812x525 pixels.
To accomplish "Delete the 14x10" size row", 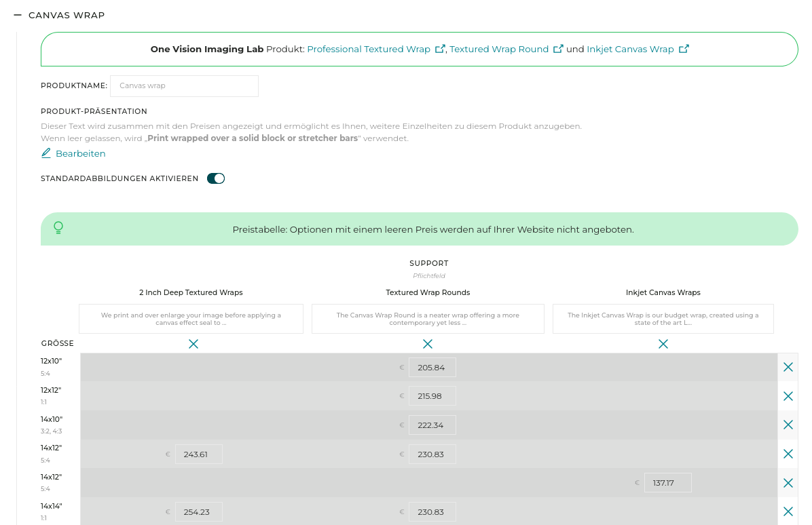I will 788,425.
